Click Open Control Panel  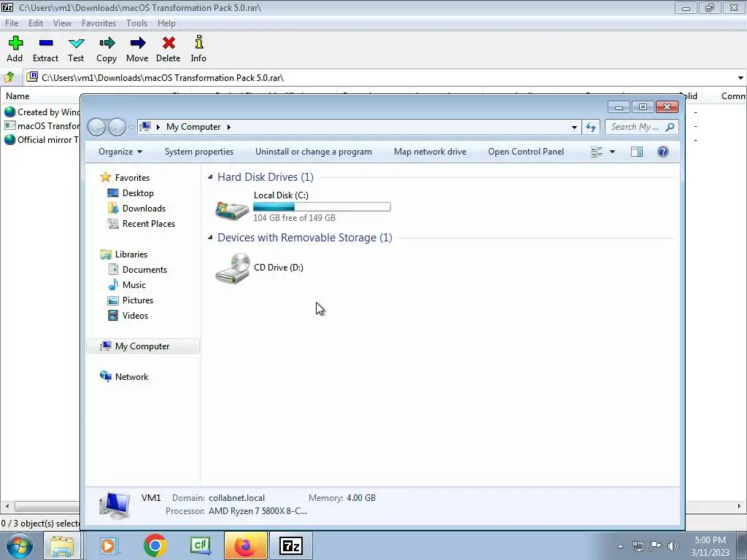click(526, 152)
